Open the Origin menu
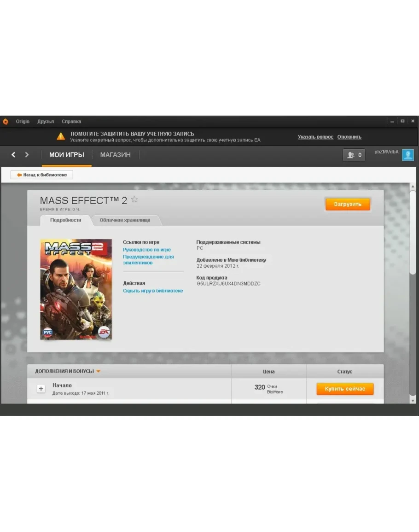The image size is (419, 532). [23, 122]
